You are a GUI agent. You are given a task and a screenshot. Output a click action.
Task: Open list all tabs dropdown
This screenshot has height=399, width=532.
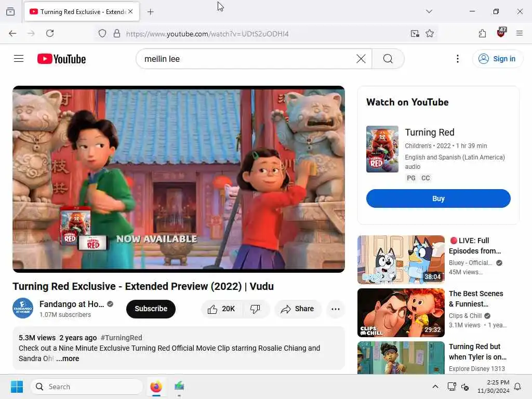point(429,11)
